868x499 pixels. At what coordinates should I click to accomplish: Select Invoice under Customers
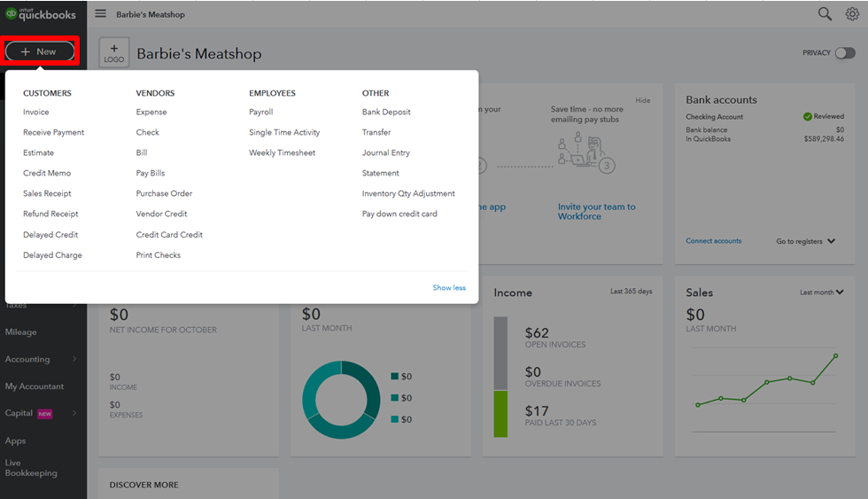click(36, 112)
